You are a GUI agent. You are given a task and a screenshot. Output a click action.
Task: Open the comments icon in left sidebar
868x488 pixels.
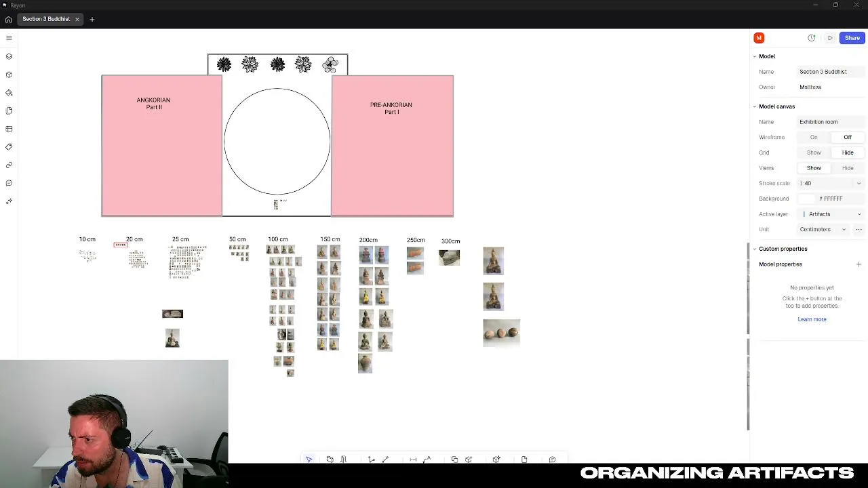9,183
